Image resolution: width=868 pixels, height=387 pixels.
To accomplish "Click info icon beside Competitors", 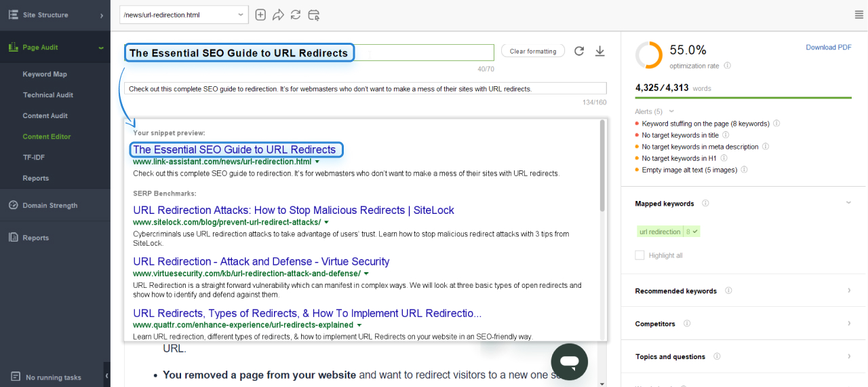I will point(687,323).
